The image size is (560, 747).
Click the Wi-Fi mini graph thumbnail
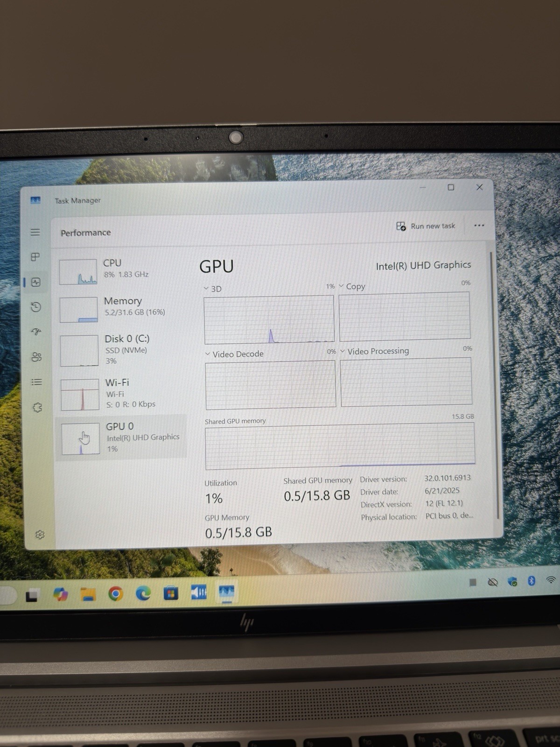pyautogui.click(x=80, y=395)
